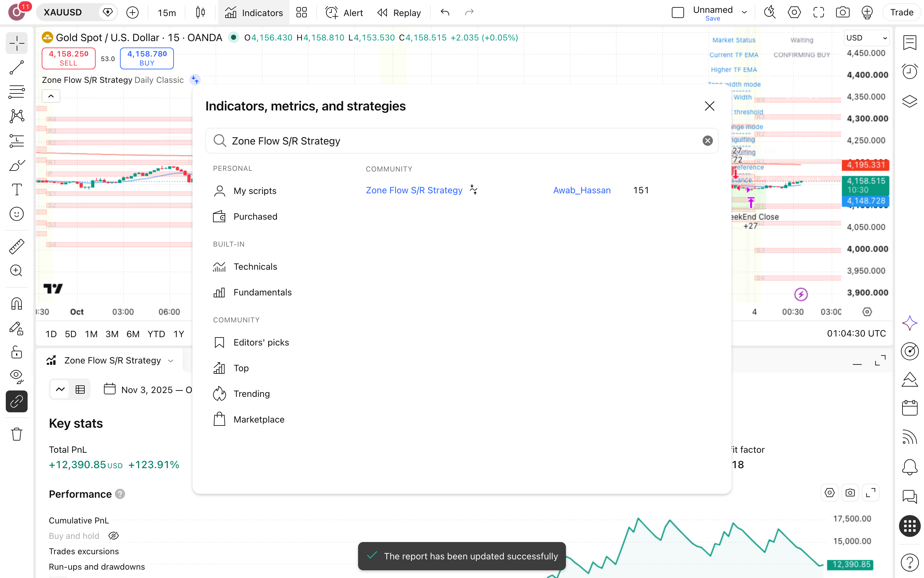Screen dimensions: 924x578
Task: Open chart settings hexagon icon in top bar
Action: 794,13
